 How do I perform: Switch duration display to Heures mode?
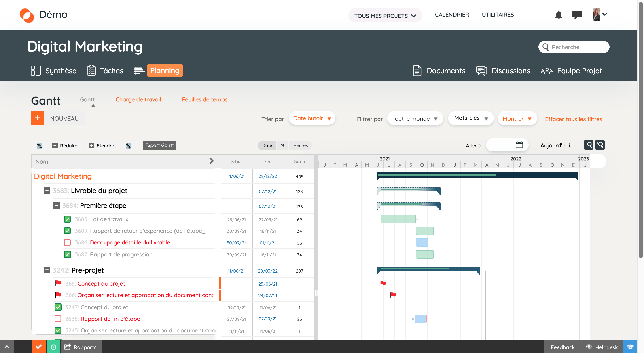[x=300, y=145]
